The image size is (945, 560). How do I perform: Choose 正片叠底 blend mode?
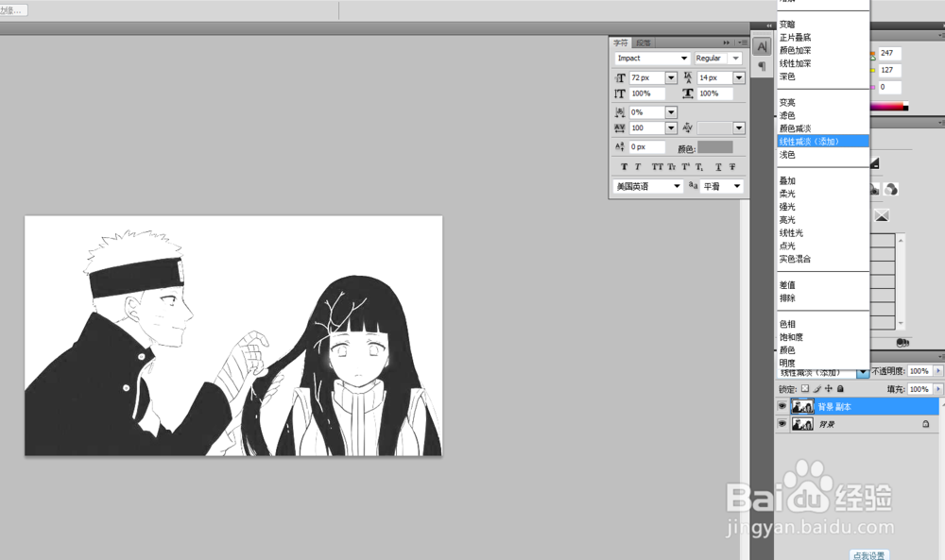click(x=795, y=38)
